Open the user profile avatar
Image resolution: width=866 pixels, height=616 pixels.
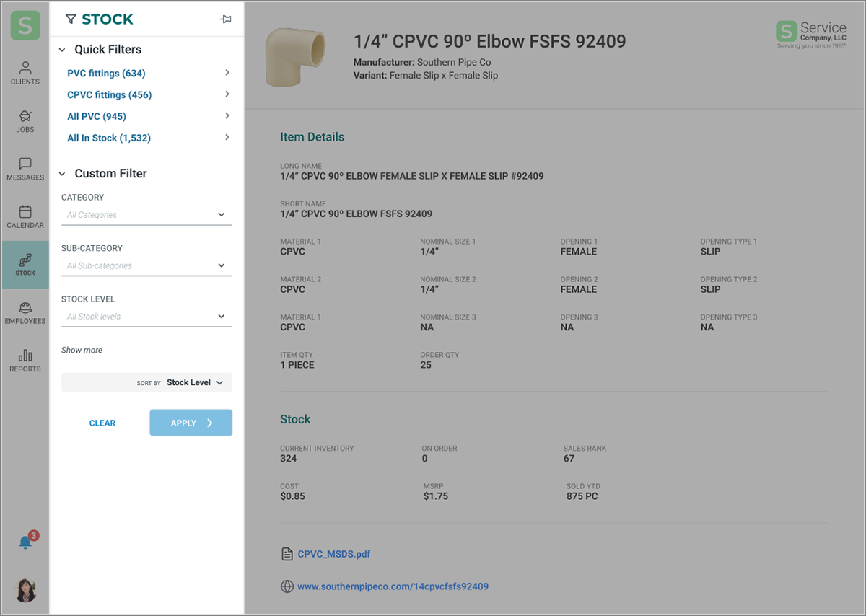[25, 590]
